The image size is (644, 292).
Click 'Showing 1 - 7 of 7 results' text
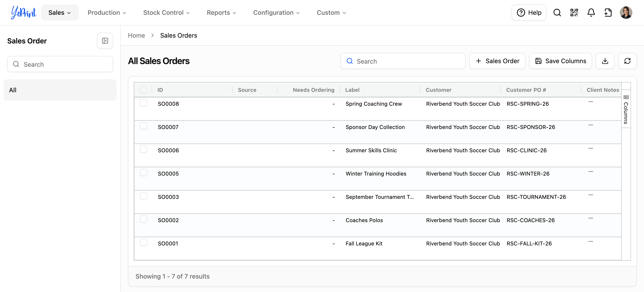(x=172, y=276)
